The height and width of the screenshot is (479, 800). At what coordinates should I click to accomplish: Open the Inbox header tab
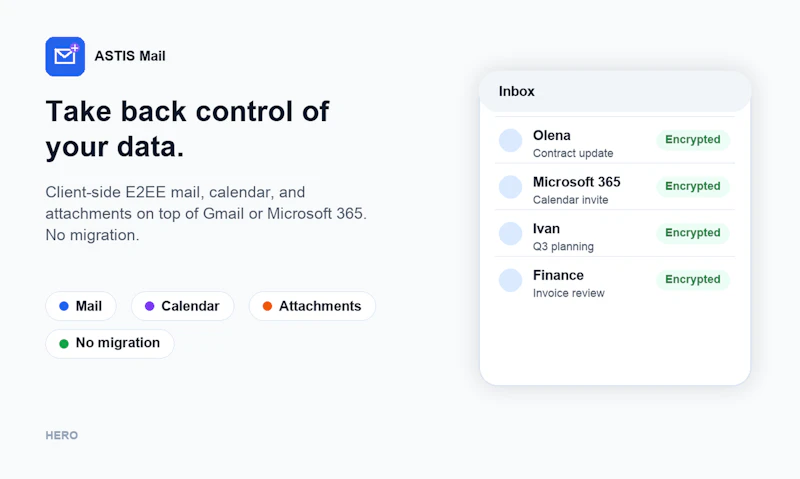point(615,91)
